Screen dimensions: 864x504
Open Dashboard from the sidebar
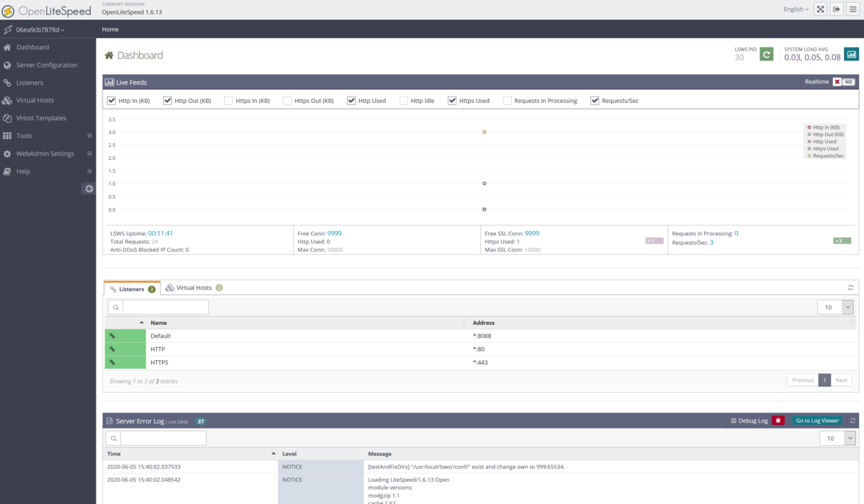tap(32, 47)
